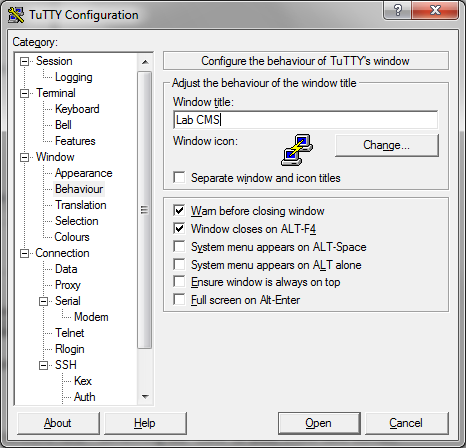Click in the Window title text field
Screen dimensions: 466x448
coord(305,120)
